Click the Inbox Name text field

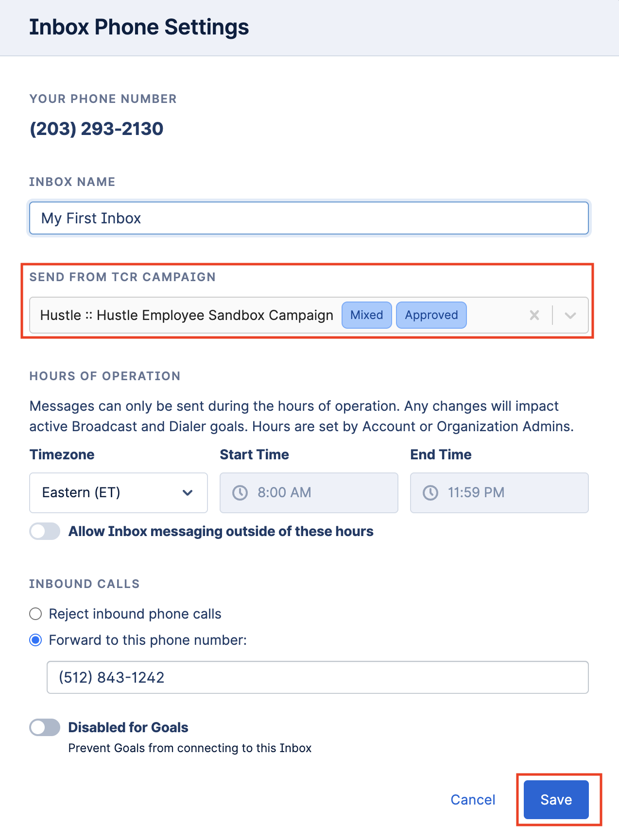309,218
